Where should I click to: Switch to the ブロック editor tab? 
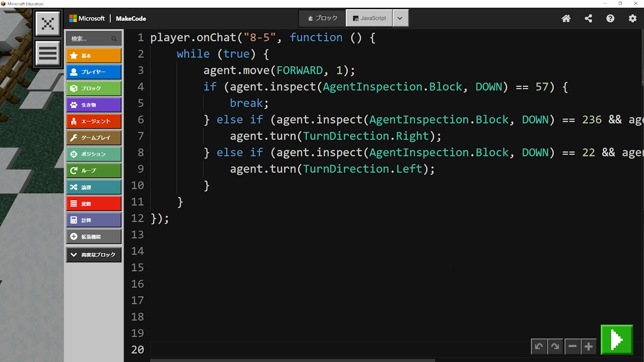coord(323,18)
